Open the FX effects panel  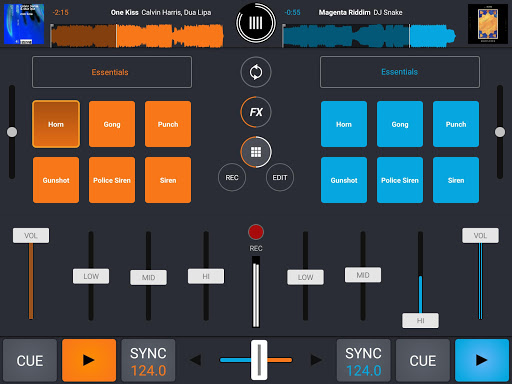coord(256,112)
